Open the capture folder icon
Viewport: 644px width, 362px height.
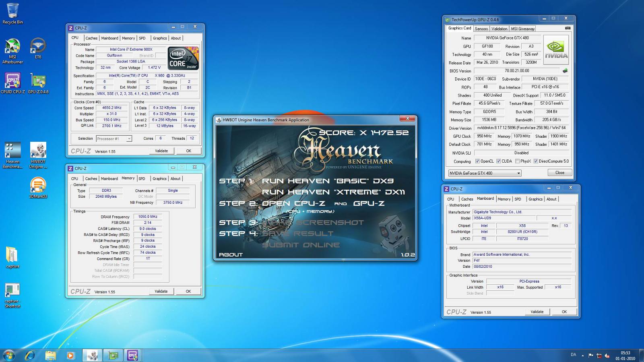click(12, 258)
